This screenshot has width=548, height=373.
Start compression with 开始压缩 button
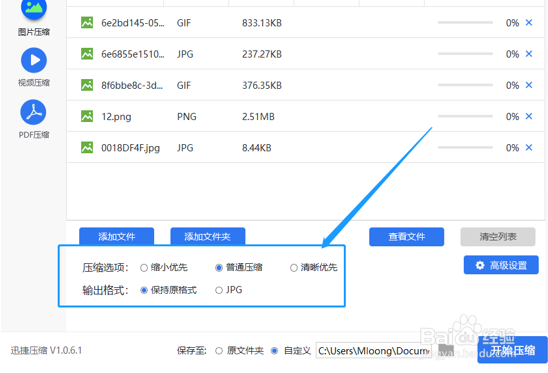tap(512, 350)
